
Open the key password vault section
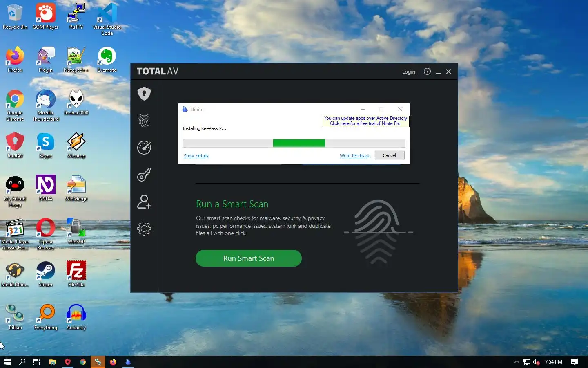[144, 175]
